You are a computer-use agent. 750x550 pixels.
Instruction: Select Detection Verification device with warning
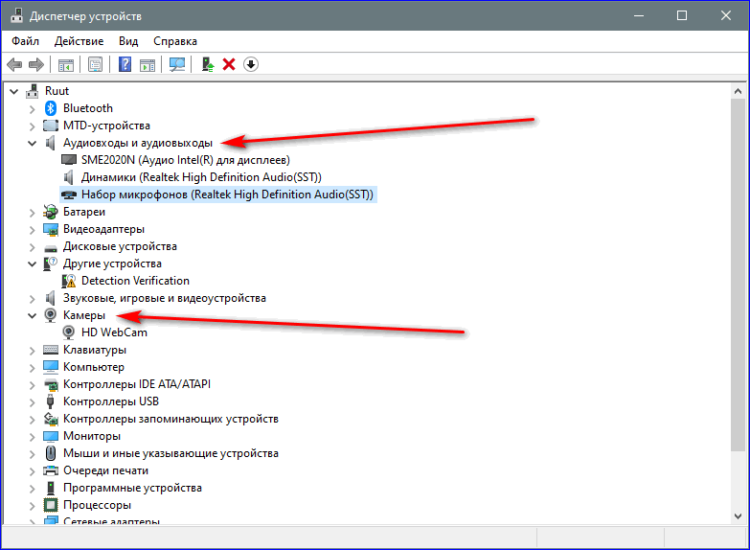click(135, 281)
